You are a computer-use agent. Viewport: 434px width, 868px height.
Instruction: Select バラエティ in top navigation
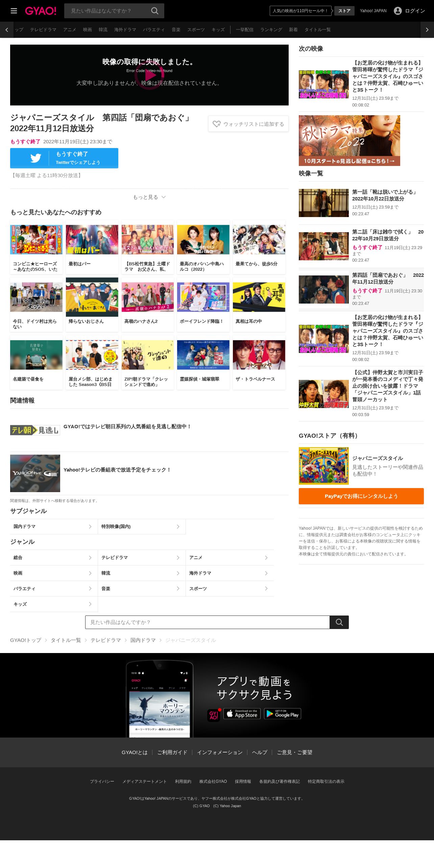154,30
